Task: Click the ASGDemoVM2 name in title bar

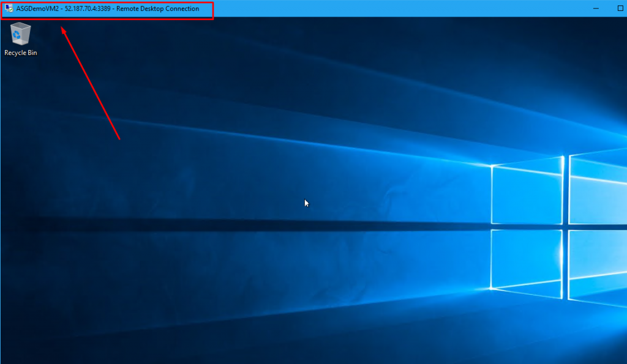Action: (x=37, y=9)
